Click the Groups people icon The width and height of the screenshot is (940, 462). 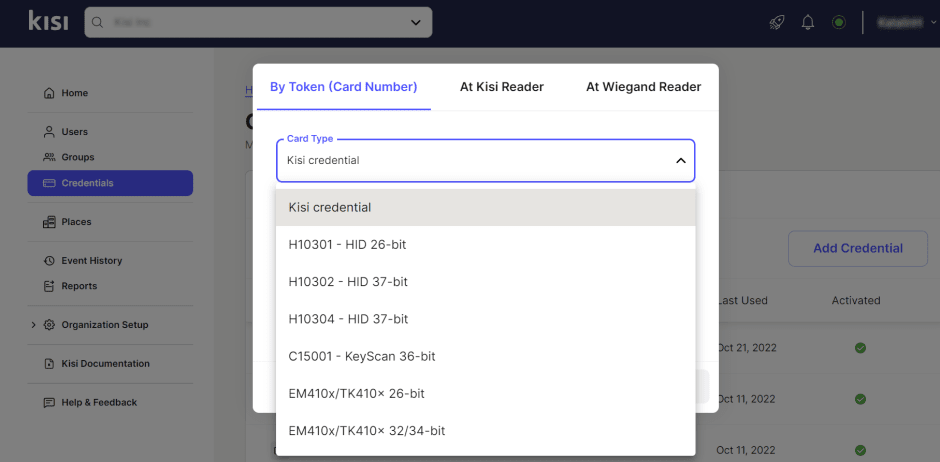[49, 157]
